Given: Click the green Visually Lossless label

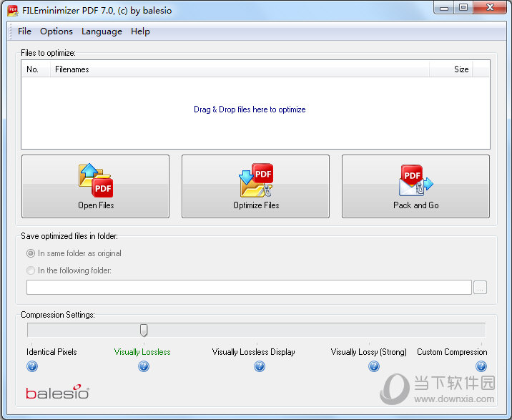Looking at the screenshot, I should [142, 352].
